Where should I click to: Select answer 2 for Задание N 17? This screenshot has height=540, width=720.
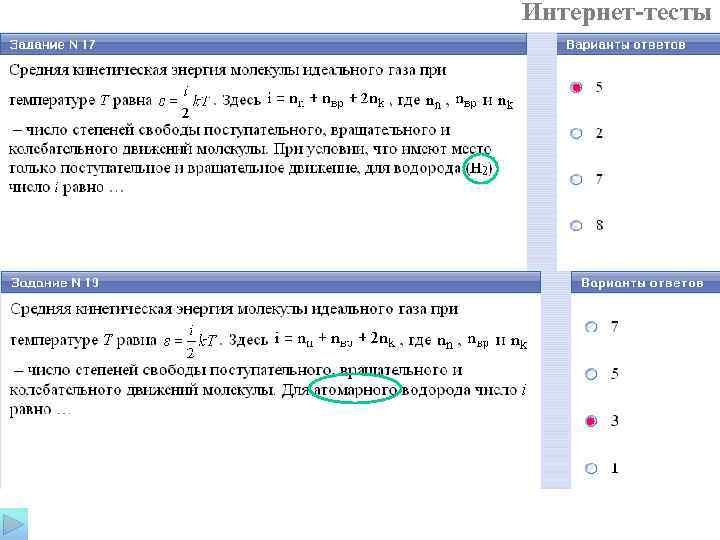tap(576, 134)
